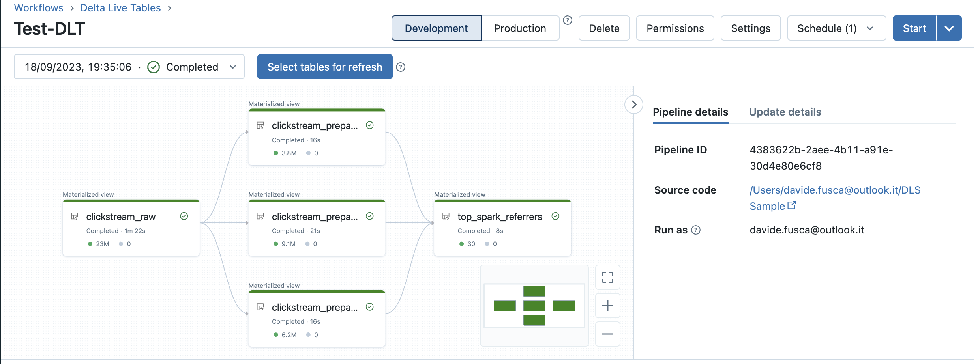This screenshot has width=980, height=364.
Task: Select the Pipeline details tab
Action: coord(690,112)
